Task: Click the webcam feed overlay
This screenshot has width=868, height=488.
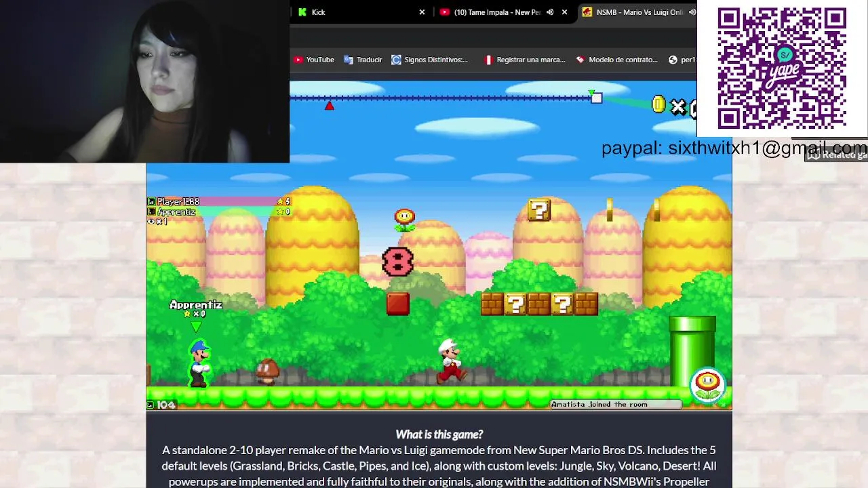Action: [x=144, y=81]
